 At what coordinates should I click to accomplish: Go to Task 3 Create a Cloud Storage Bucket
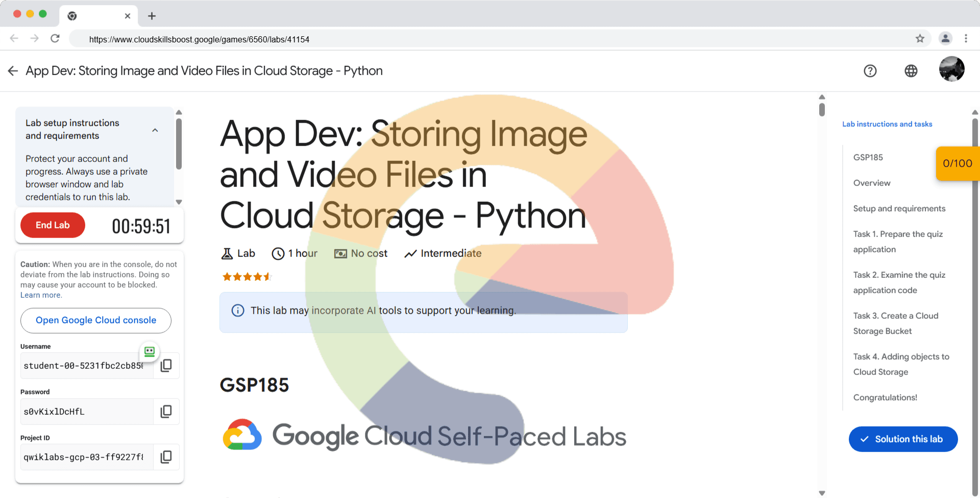(x=896, y=323)
